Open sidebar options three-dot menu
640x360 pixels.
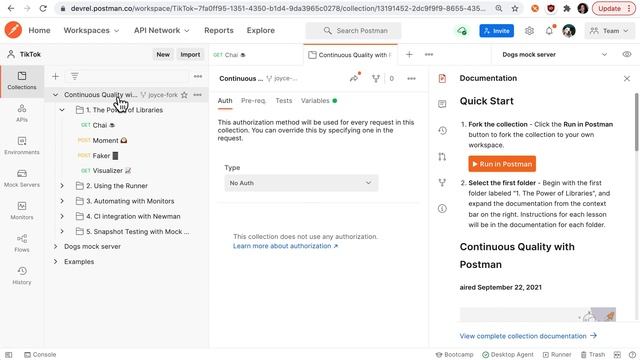coord(198,76)
